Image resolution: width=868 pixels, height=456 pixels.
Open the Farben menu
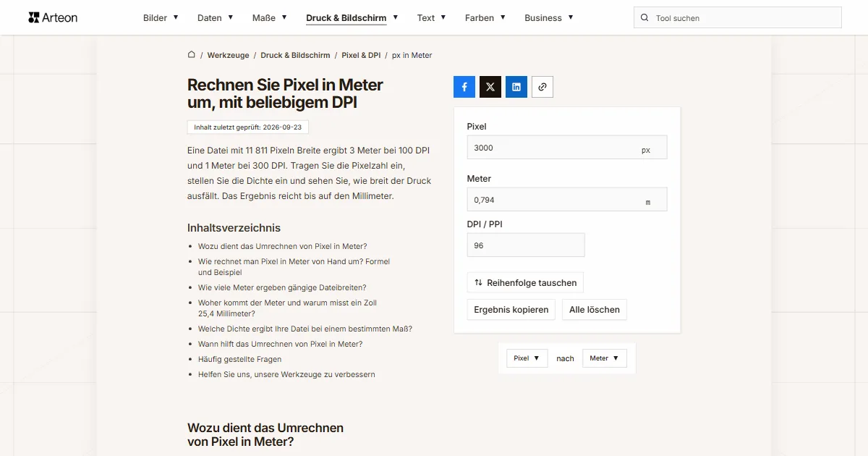coord(485,18)
